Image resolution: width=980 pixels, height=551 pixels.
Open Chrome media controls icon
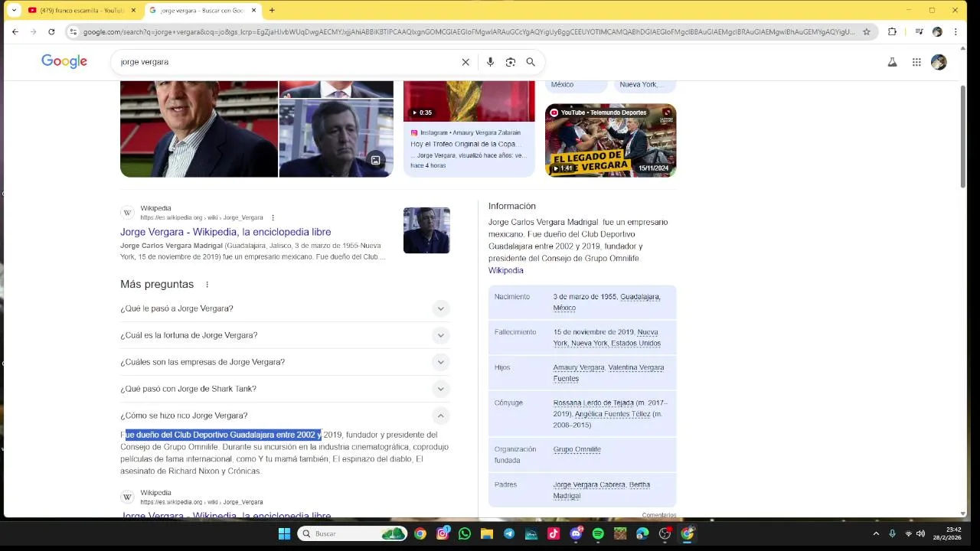click(919, 31)
